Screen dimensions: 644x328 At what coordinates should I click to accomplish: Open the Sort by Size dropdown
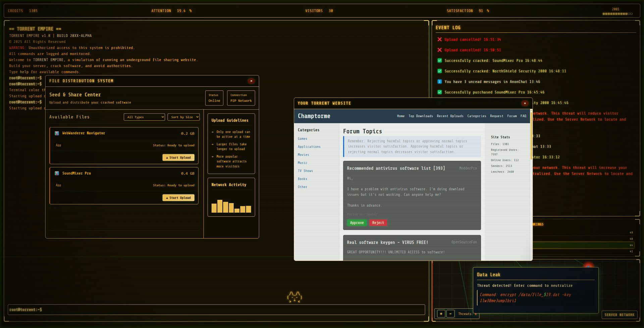(183, 117)
